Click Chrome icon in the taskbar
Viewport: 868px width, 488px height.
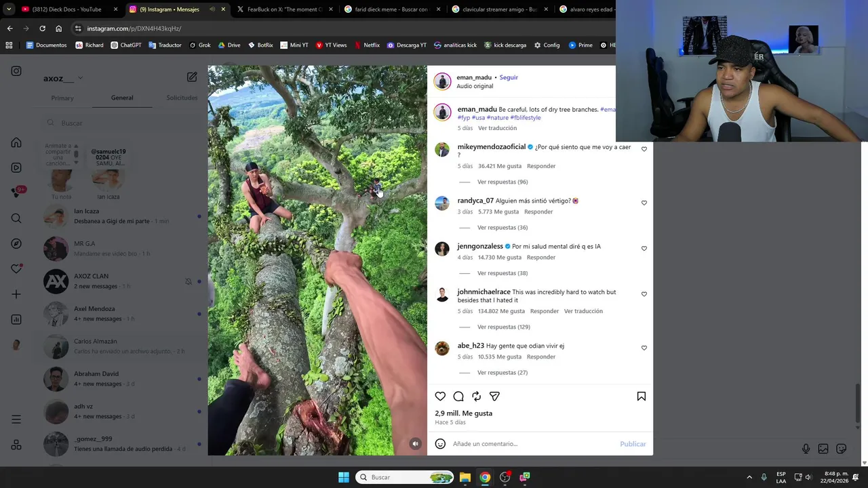click(x=485, y=477)
